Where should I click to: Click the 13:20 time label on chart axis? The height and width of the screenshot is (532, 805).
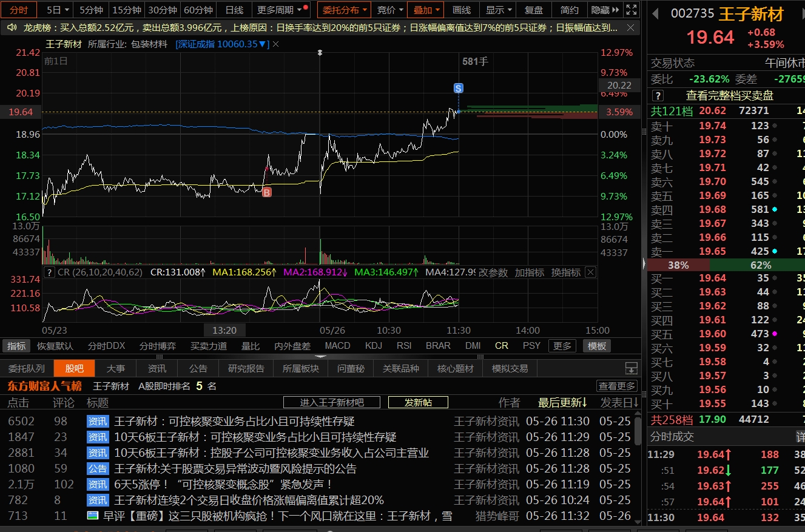click(x=224, y=330)
